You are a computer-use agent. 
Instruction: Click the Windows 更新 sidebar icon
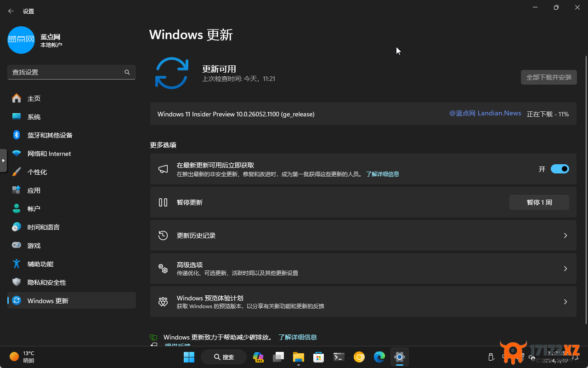(17, 301)
